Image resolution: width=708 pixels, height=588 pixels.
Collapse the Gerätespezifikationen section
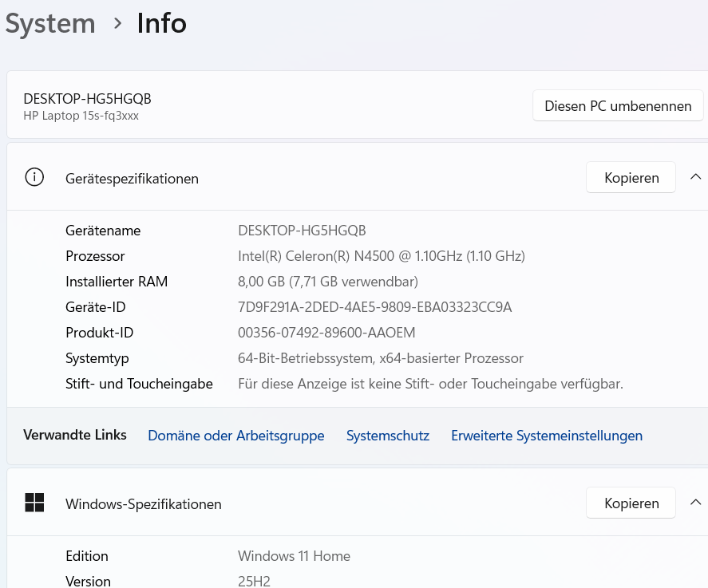point(696,177)
